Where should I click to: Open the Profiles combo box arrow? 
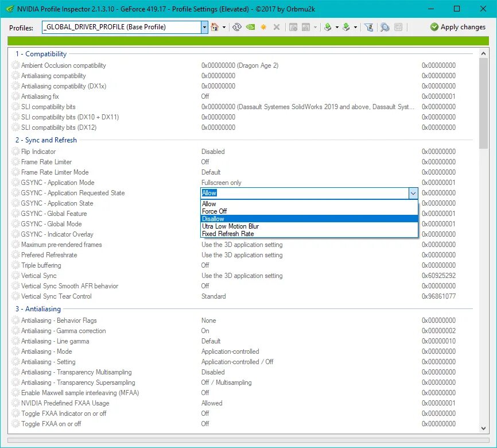click(x=204, y=28)
